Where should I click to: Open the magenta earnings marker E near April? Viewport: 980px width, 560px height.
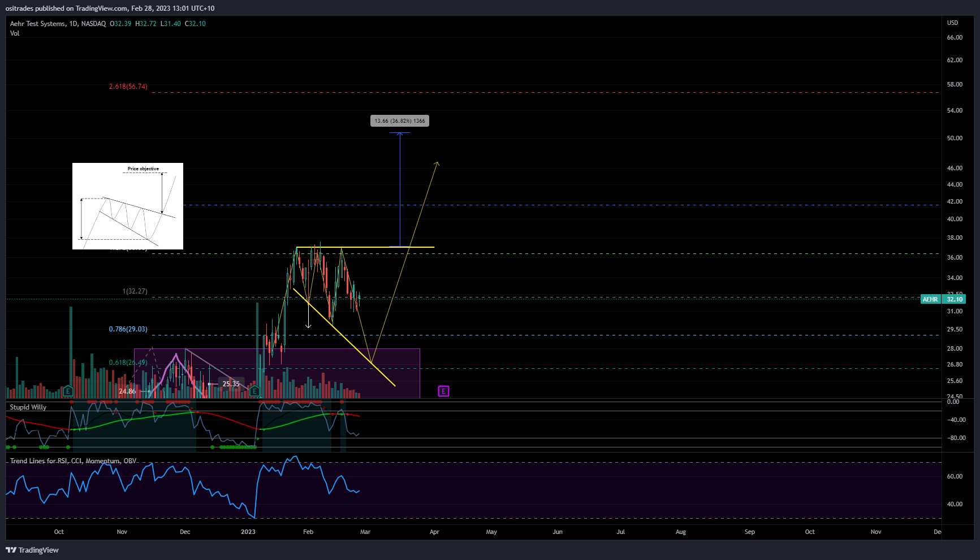[x=443, y=391]
